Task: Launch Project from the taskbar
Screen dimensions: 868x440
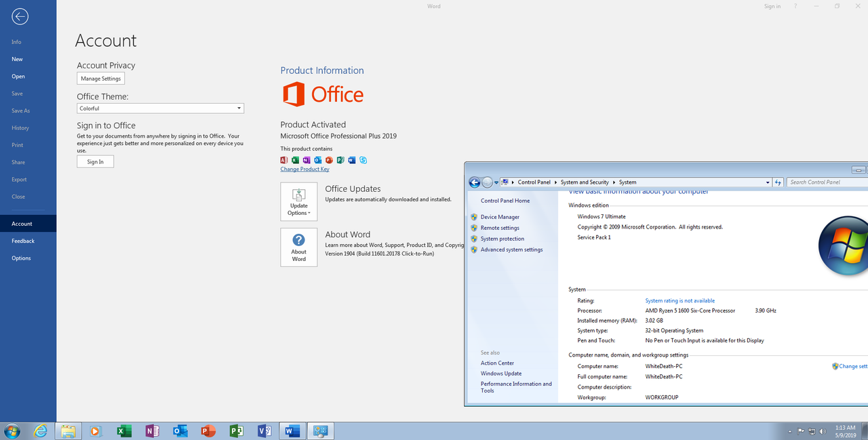Action: pyautogui.click(x=236, y=431)
